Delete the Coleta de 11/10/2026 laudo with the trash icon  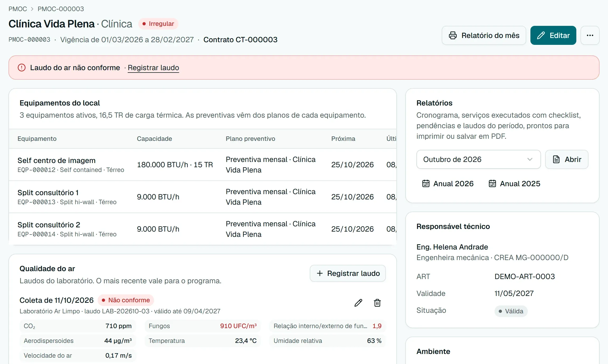point(377,303)
